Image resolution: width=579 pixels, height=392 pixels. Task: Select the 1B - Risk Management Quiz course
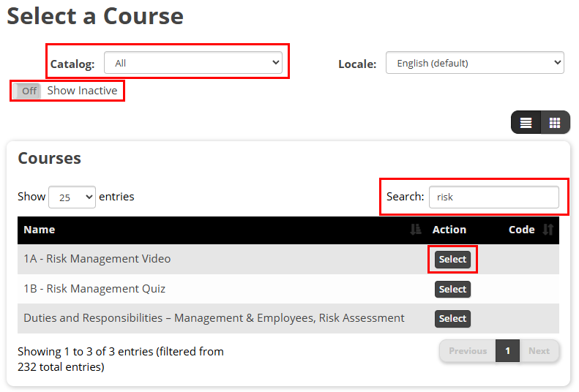(452, 290)
